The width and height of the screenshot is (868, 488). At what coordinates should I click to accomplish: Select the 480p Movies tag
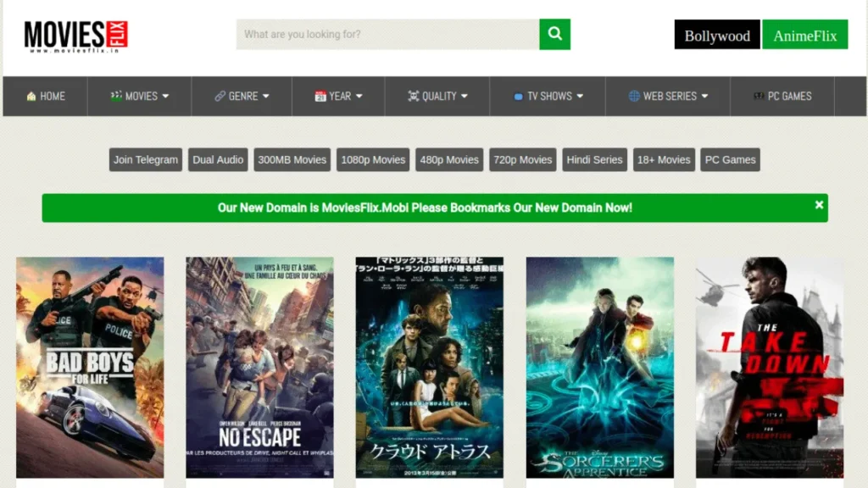pos(449,160)
